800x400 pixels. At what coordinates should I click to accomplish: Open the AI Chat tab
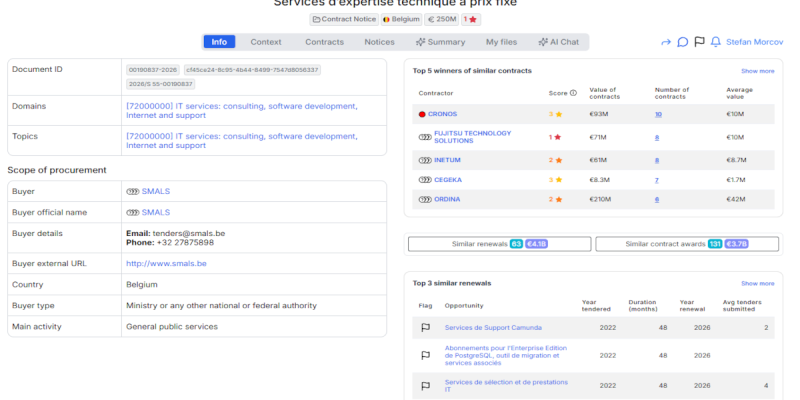point(559,42)
